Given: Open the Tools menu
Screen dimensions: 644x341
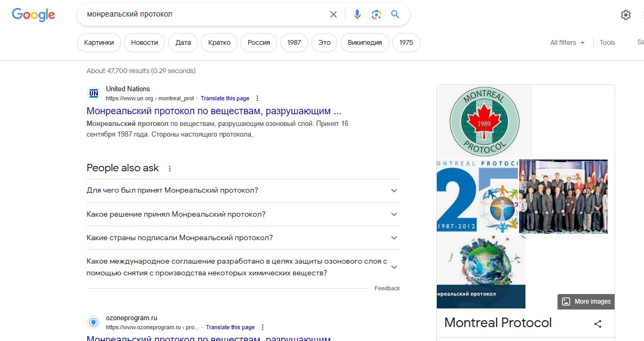Looking at the screenshot, I should click(x=607, y=43).
